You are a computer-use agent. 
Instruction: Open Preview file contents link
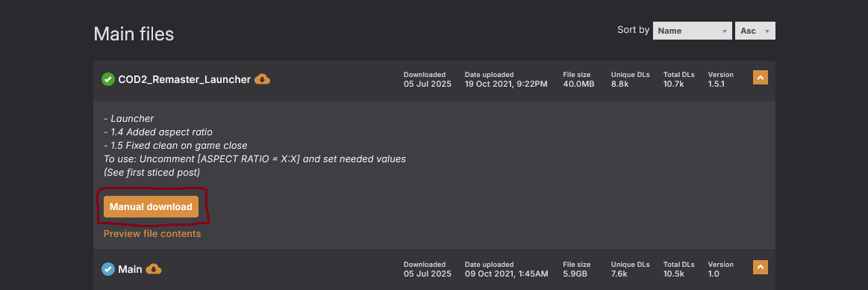[x=152, y=234]
